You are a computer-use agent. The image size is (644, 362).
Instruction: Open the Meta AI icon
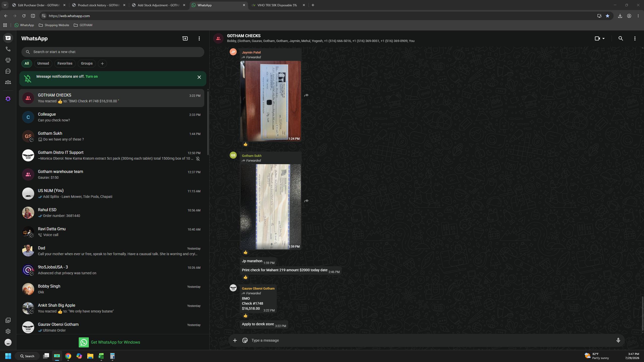coord(8,99)
